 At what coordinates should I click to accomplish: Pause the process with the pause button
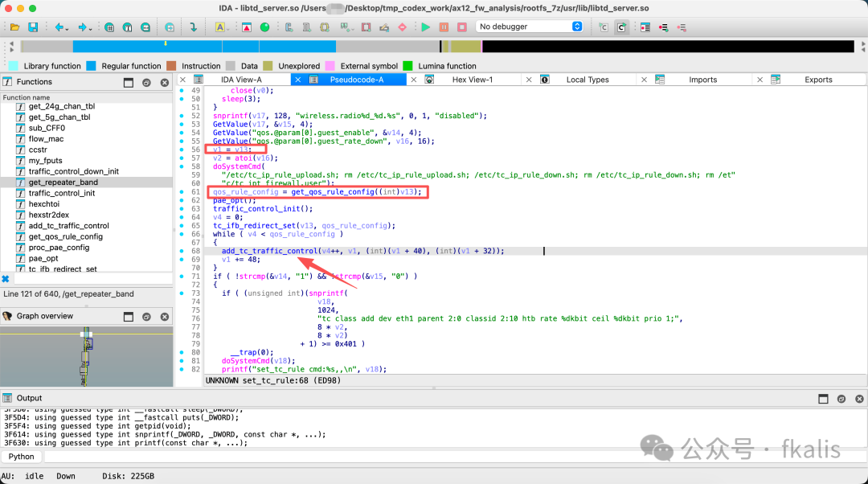(x=444, y=27)
